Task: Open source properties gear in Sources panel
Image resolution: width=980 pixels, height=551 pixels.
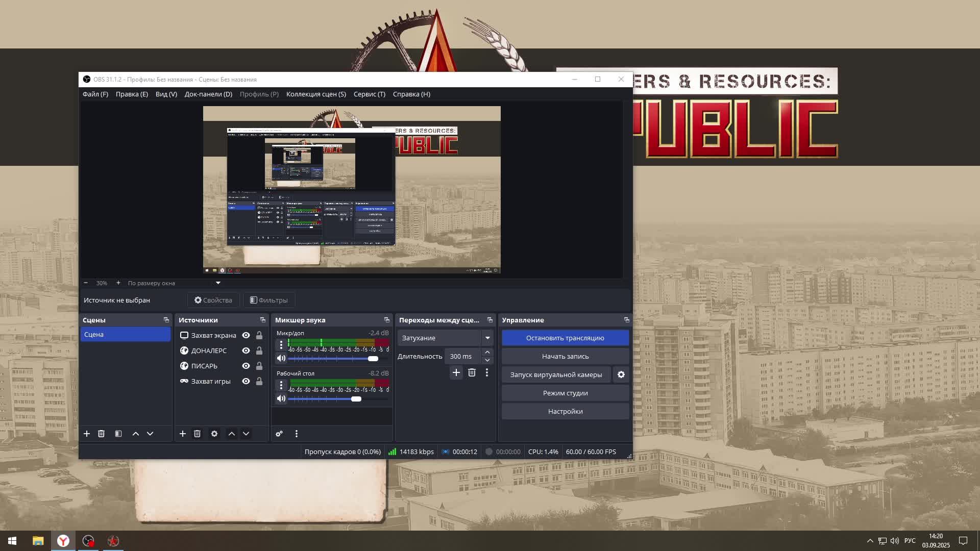Action: tap(214, 434)
